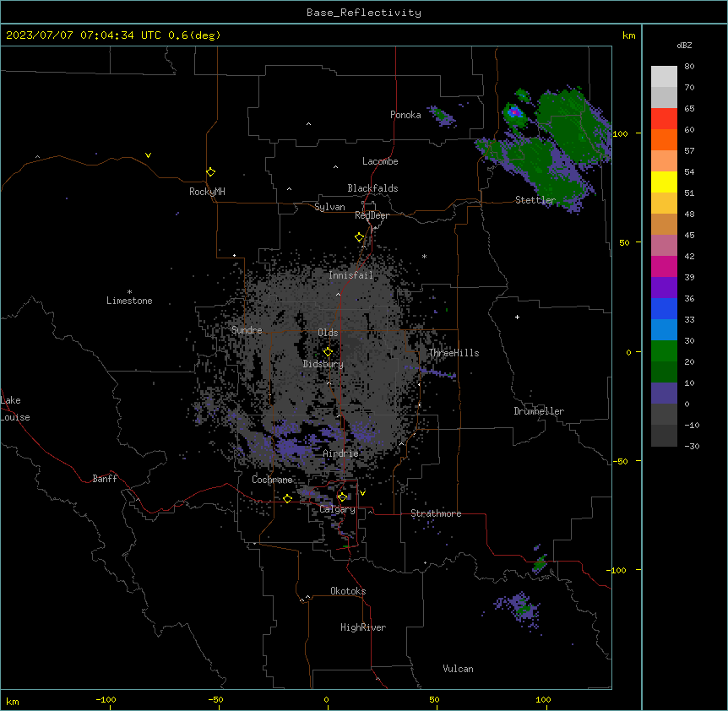Screen dimensions: 728x711
Task: Click the Stettler map label
Action: click(x=535, y=200)
